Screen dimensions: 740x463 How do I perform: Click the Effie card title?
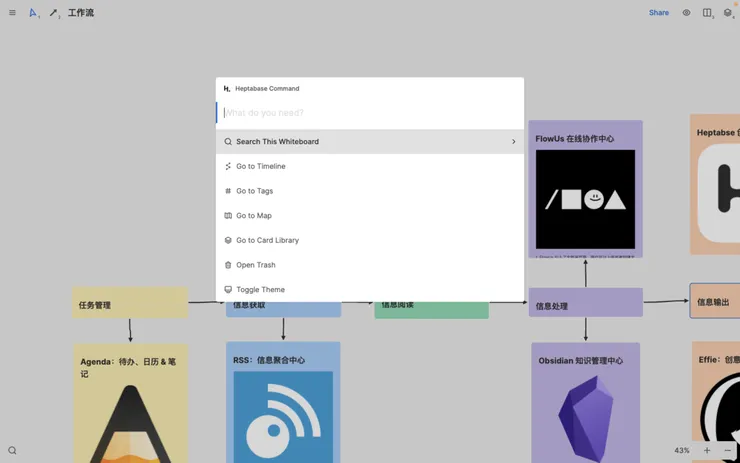tap(719, 360)
